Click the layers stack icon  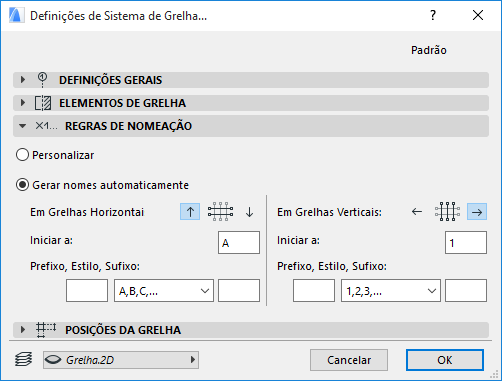(24, 360)
